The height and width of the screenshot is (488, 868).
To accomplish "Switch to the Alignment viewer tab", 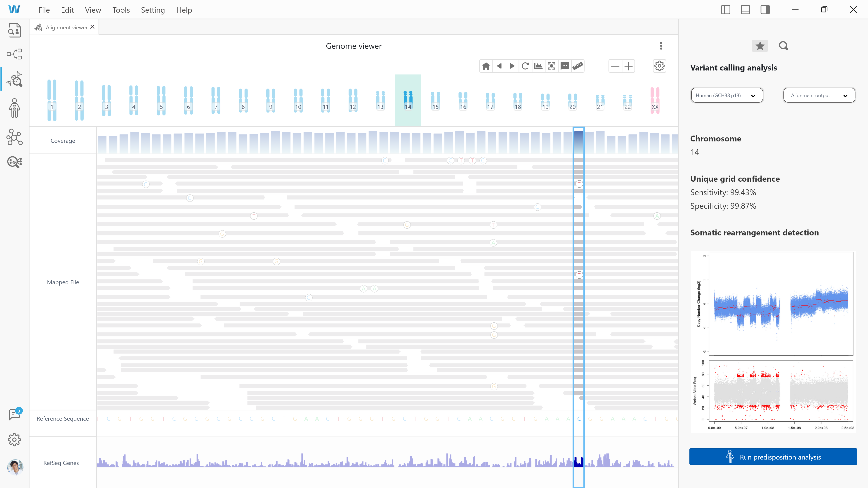I will [66, 28].
